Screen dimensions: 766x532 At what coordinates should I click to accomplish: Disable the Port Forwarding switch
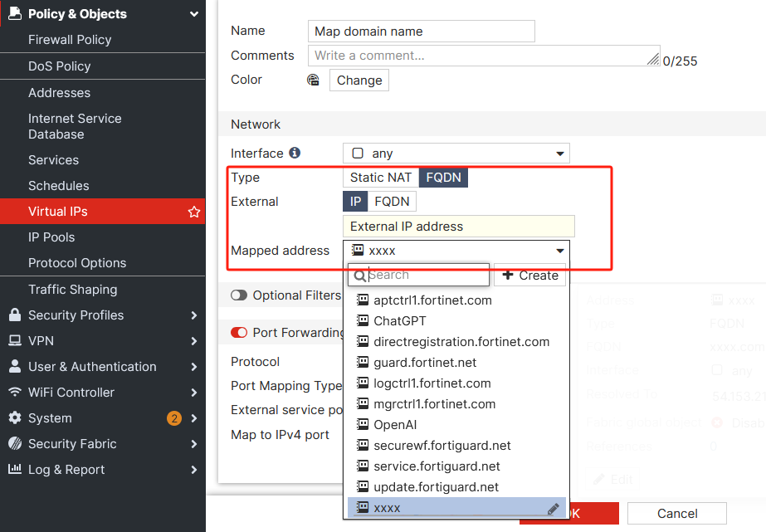[239, 332]
